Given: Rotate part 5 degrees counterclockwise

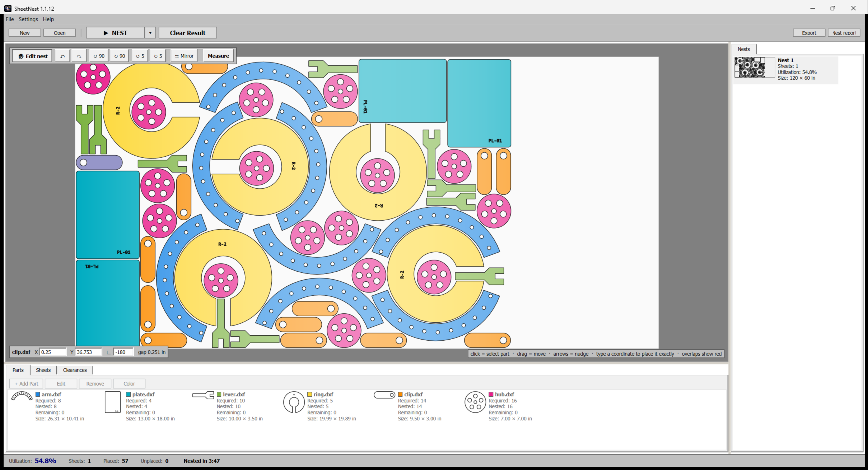Looking at the screenshot, I should pyautogui.click(x=140, y=56).
